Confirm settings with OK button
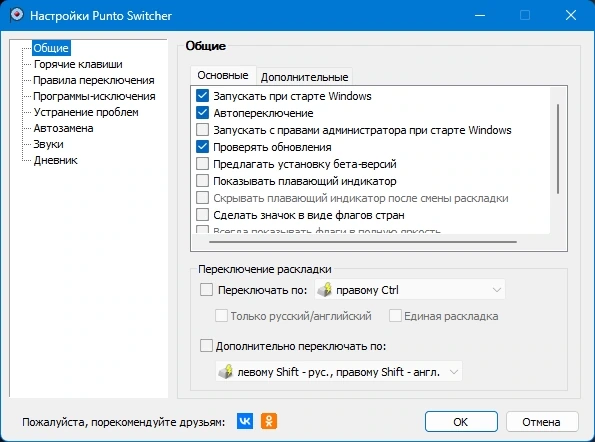Viewport: 595px width, 442px height. click(461, 422)
